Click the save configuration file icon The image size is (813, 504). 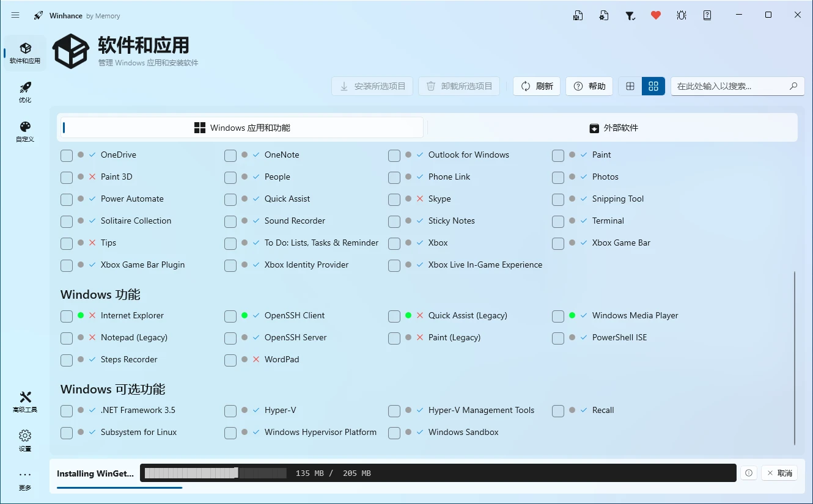pos(578,16)
